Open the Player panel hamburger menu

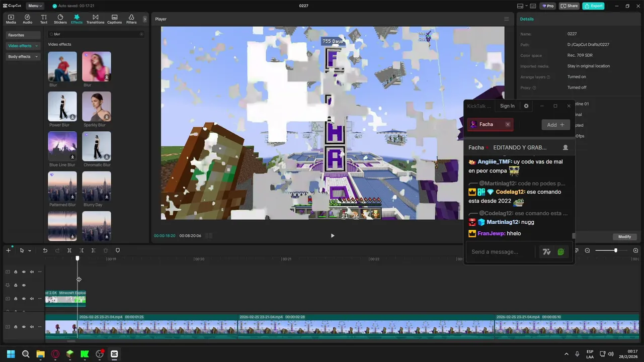507,19
